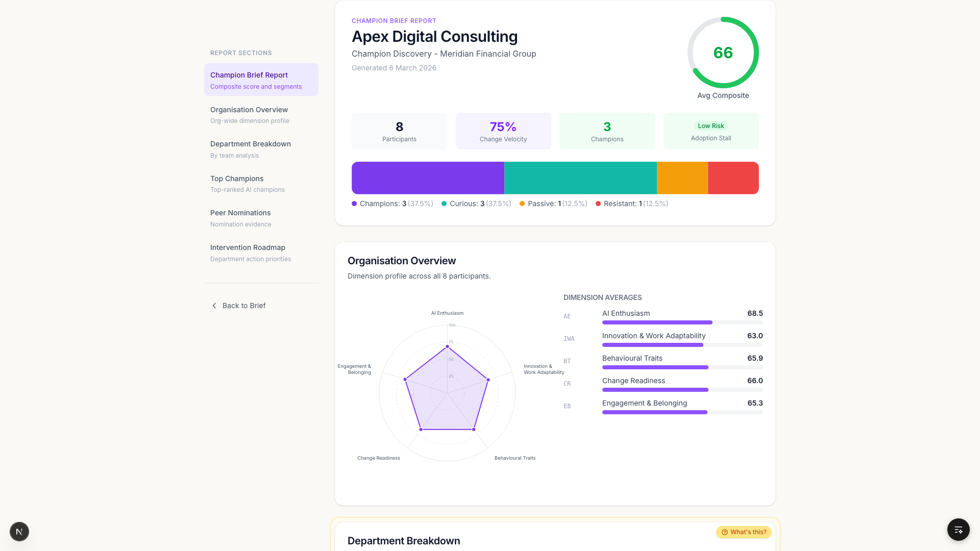Click the Next.js dev tools N icon
This screenshot has height=551, width=980.
(x=19, y=532)
